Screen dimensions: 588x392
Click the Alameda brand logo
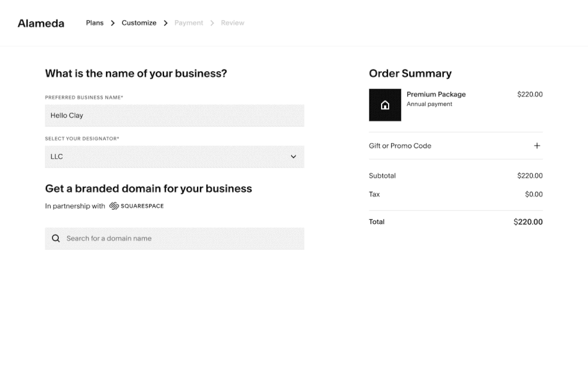pos(41,23)
